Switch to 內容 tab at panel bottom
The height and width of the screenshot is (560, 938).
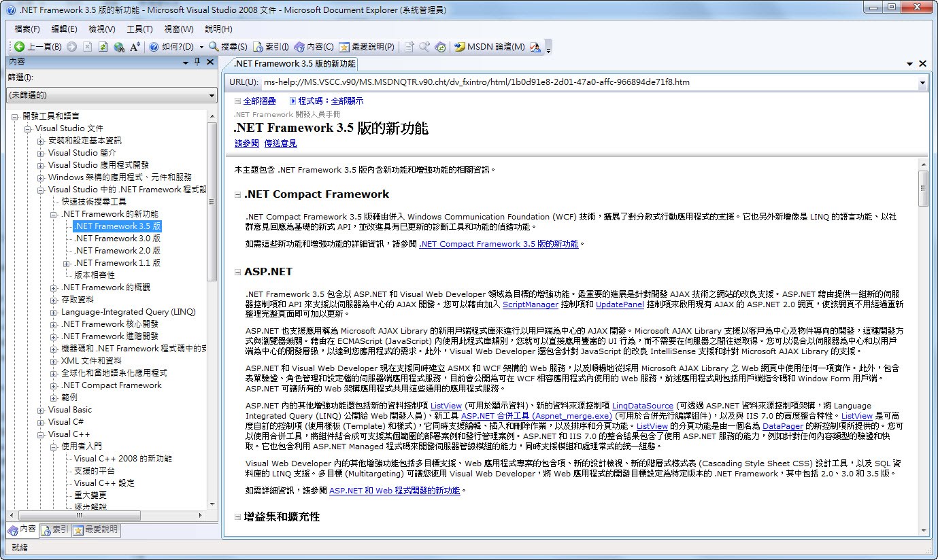[22, 530]
